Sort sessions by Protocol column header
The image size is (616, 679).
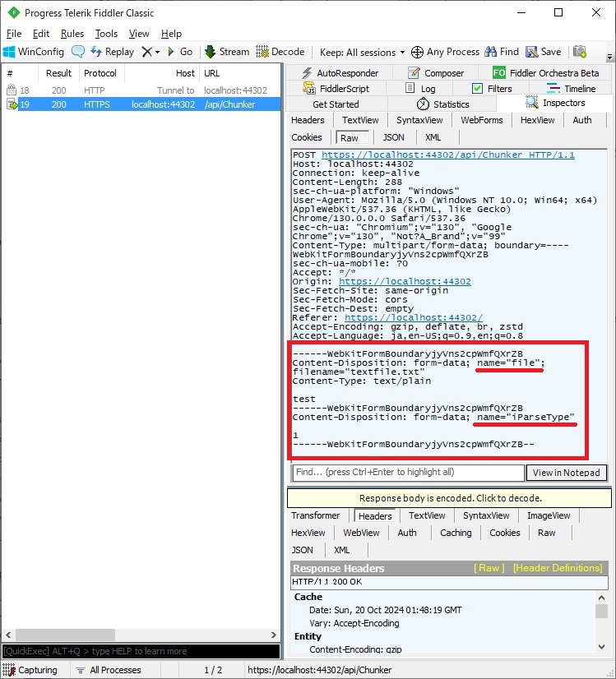pyautogui.click(x=100, y=73)
